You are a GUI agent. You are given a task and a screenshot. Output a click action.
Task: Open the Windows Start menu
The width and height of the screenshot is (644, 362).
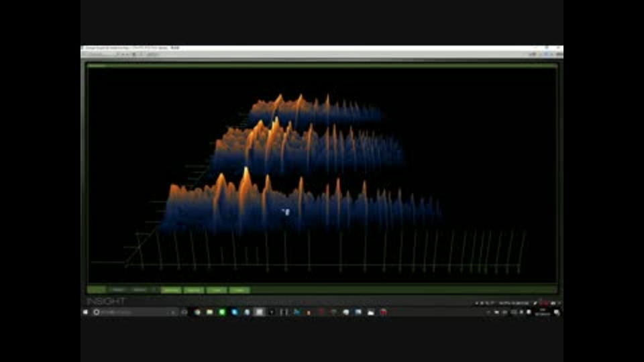click(x=85, y=312)
